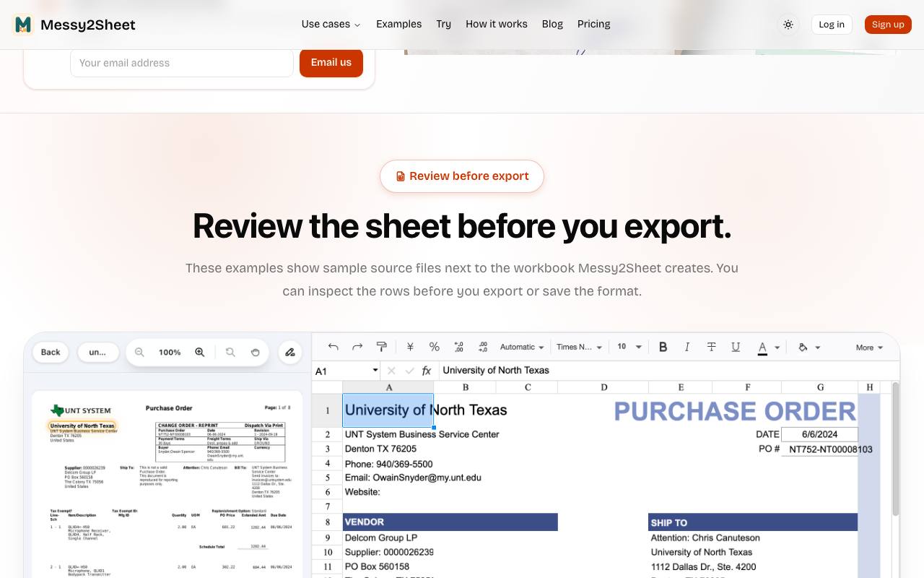Zoom in the source document preview
Viewport: 924px width, 578px height.
click(x=200, y=353)
